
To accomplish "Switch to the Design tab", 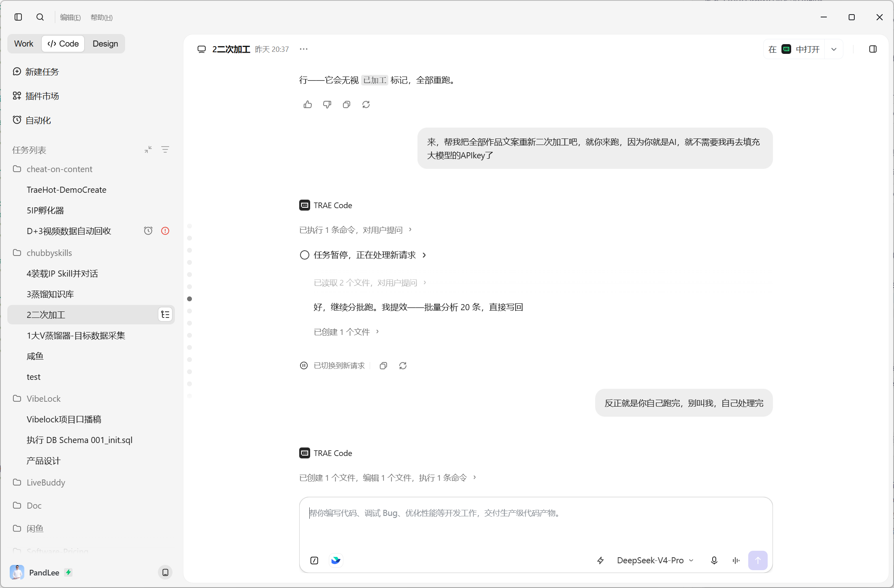I will tap(105, 44).
